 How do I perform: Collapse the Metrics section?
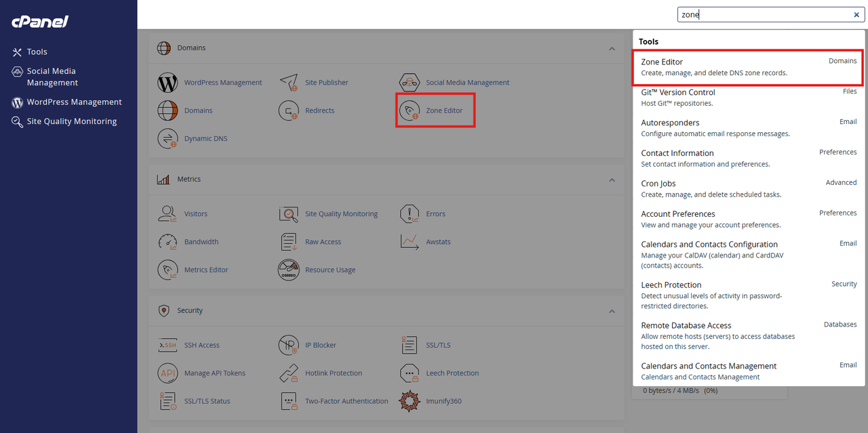tap(612, 180)
